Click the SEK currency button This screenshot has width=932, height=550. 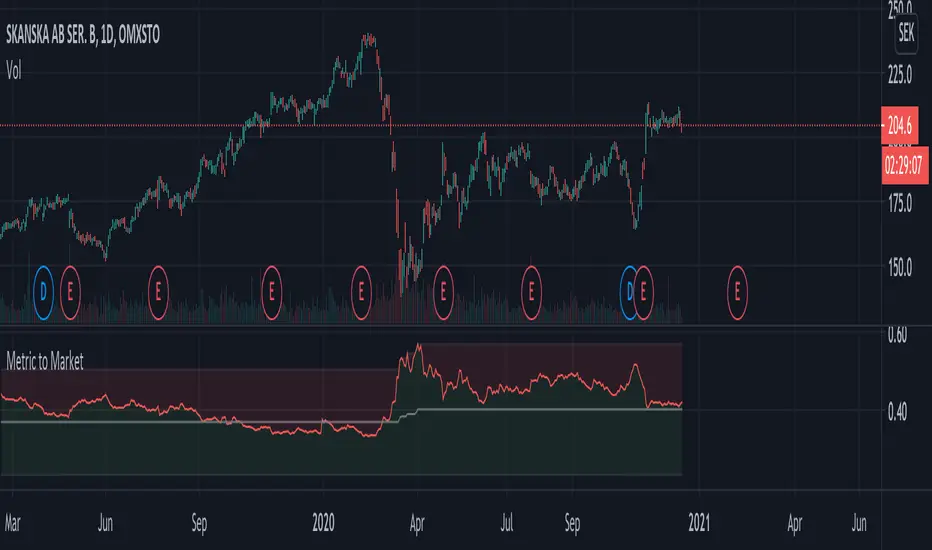point(906,32)
